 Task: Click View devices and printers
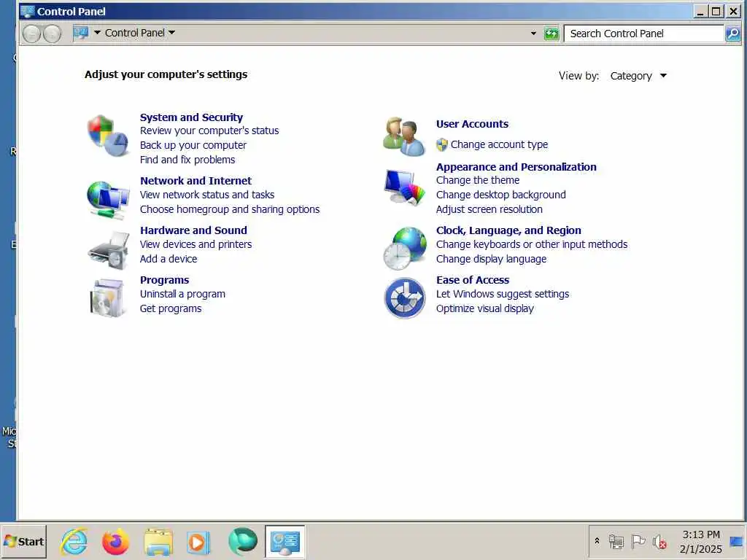pyautogui.click(x=196, y=244)
